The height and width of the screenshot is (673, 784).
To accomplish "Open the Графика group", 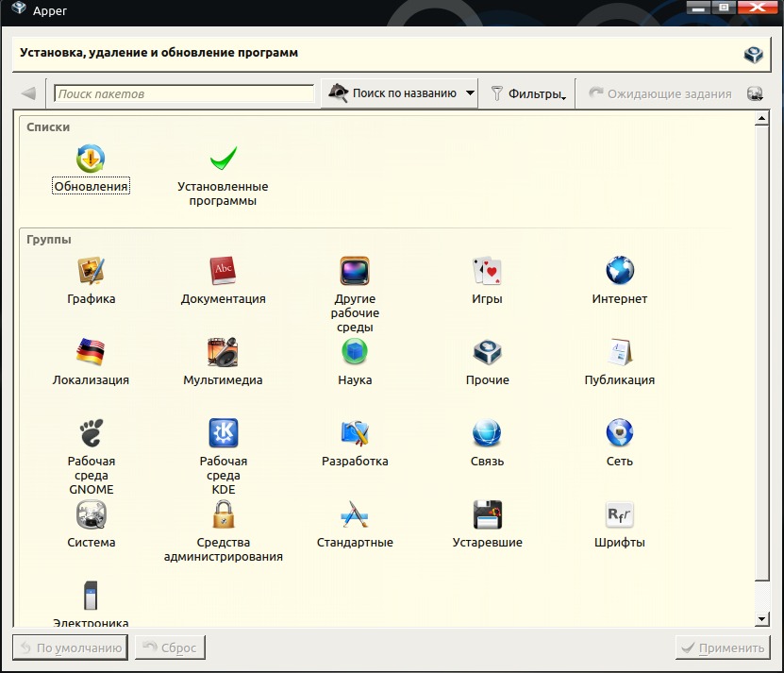I will click(91, 280).
